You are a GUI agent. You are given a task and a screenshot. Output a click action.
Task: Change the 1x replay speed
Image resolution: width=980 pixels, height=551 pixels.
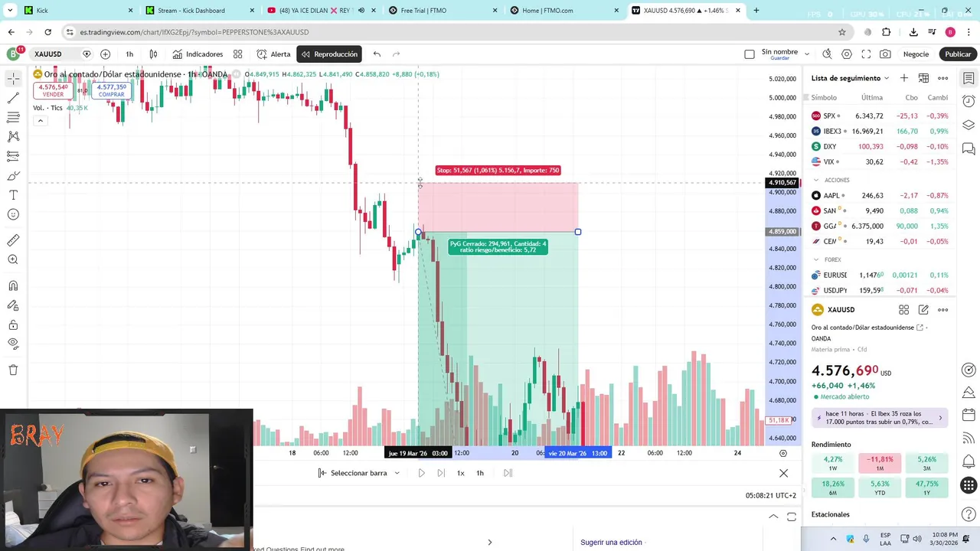460,473
